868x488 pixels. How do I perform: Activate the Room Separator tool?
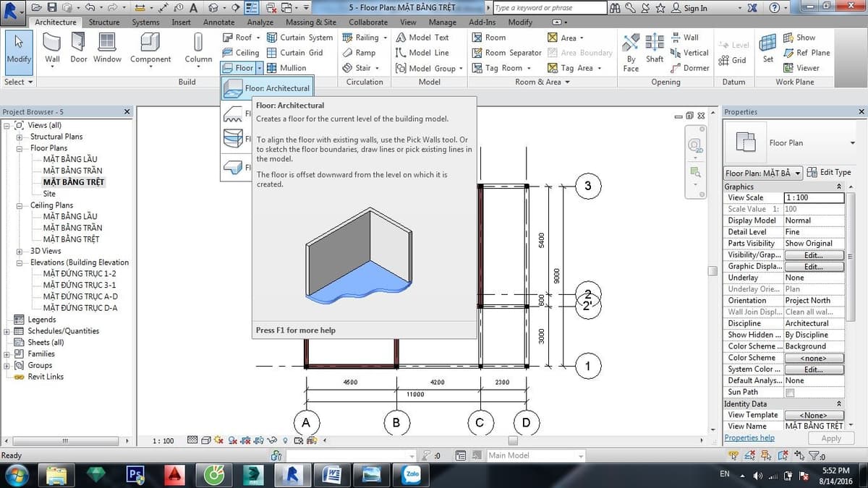point(506,53)
